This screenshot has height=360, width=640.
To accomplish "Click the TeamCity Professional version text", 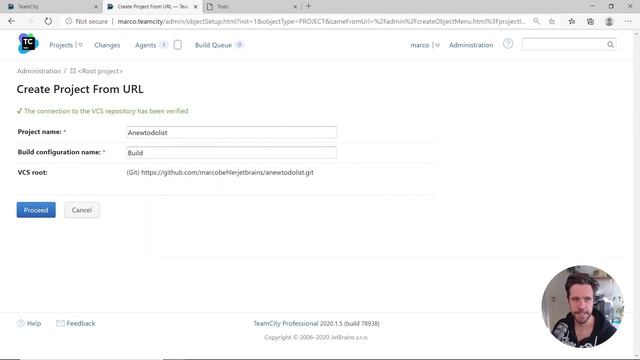I will click(316, 323).
